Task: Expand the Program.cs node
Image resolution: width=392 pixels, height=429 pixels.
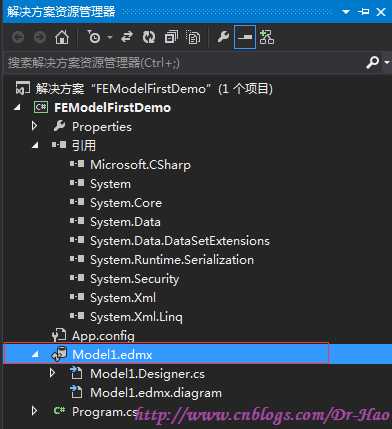Action: (x=35, y=411)
